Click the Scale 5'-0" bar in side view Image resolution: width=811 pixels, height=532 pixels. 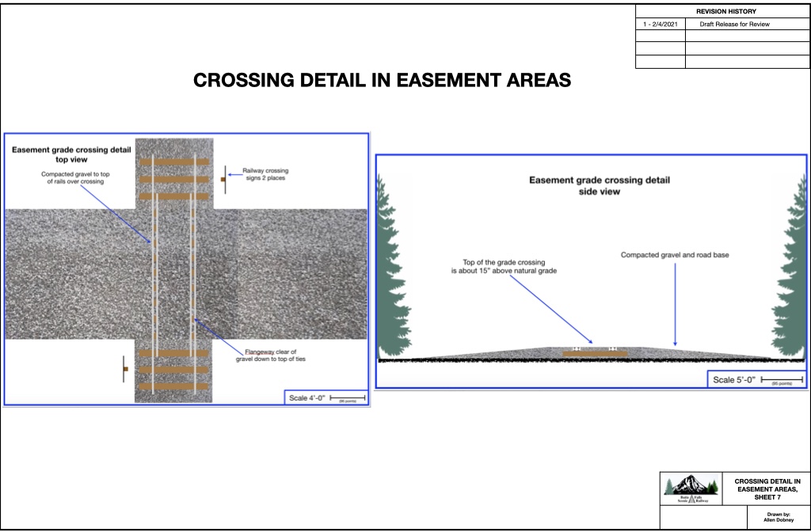click(781, 380)
